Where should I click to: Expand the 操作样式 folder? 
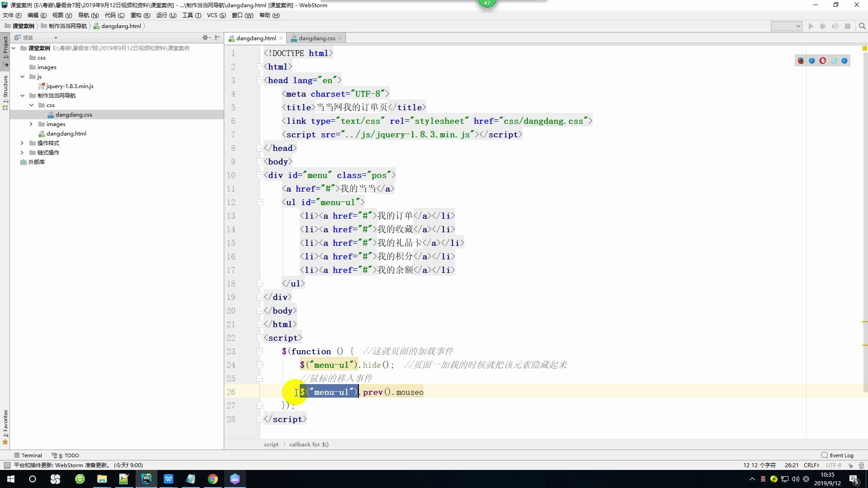(x=22, y=143)
